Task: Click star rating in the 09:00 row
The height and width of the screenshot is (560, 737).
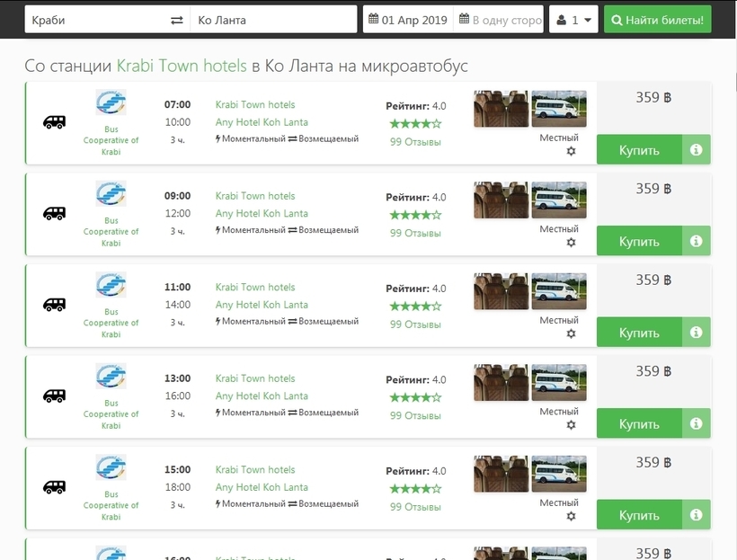Action: click(x=415, y=215)
